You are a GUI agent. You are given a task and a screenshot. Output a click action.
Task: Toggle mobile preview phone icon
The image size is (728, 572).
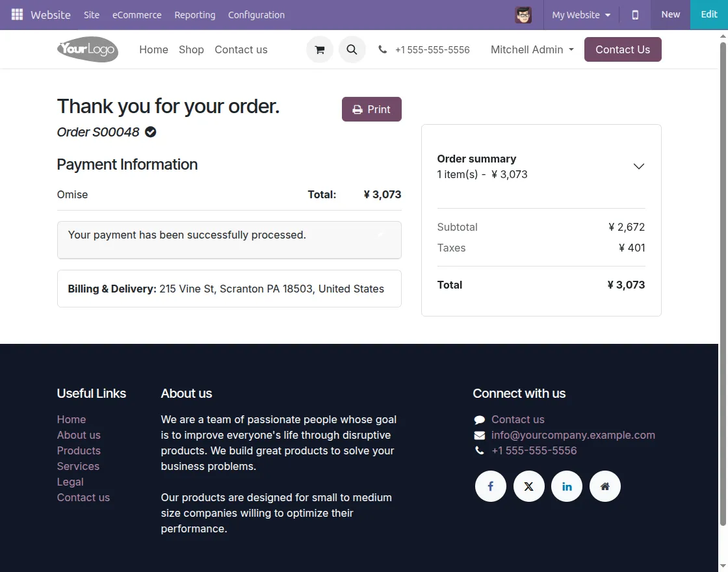(635, 15)
